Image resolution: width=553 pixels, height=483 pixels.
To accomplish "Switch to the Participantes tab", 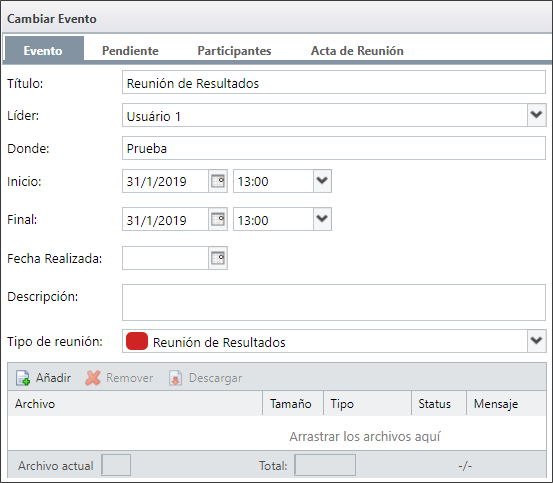I will click(x=234, y=51).
